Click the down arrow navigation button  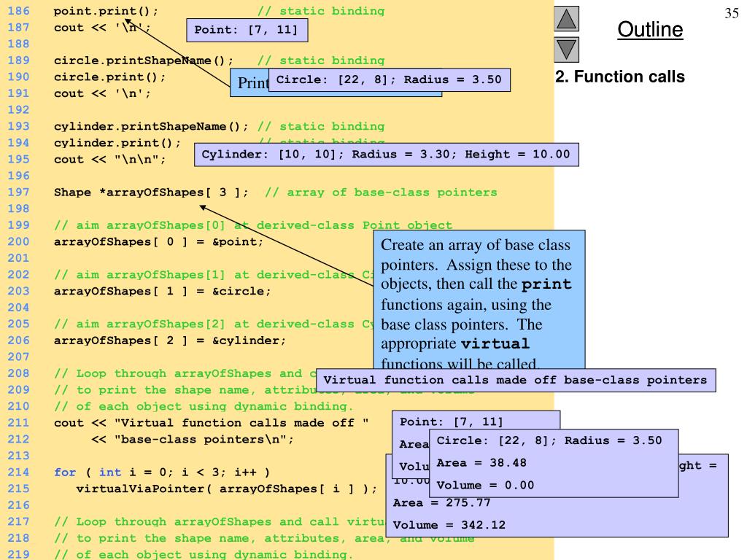(x=566, y=50)
